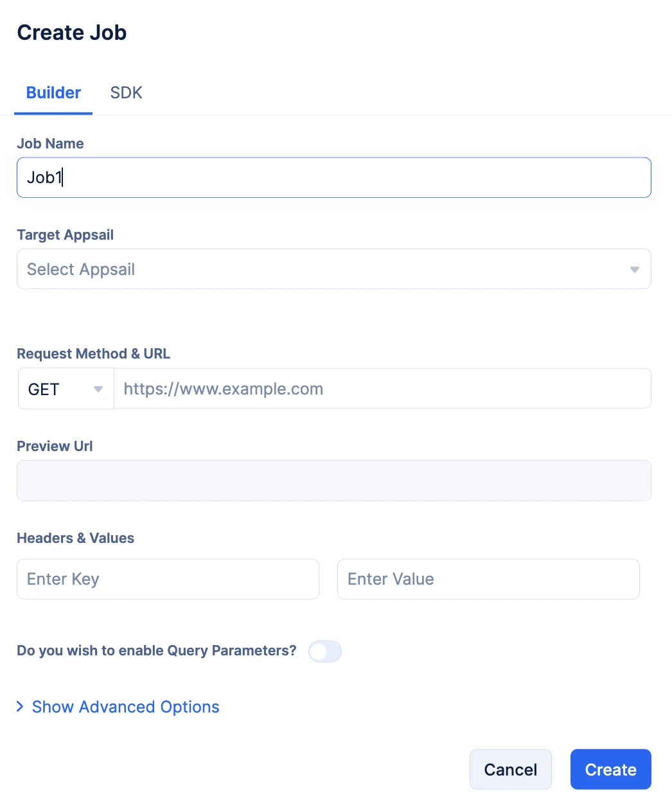The image size is (672, 807).
Task: Click the Job Name label
Action: 50,143
